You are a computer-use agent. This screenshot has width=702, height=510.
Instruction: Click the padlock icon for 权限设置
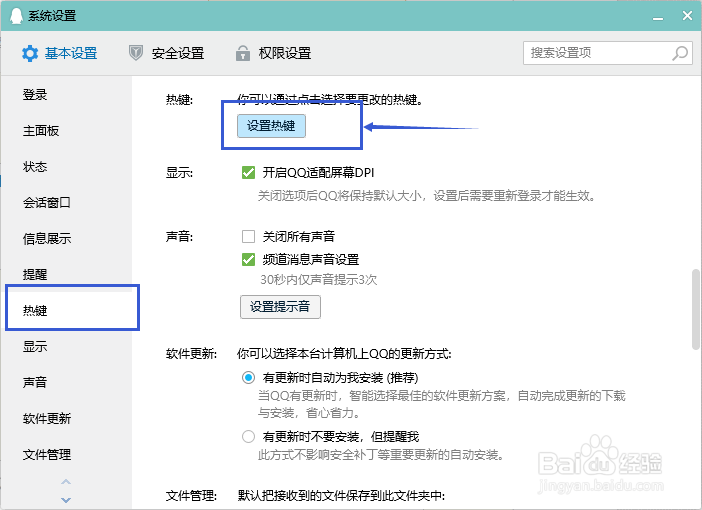[x=243, y=53]
